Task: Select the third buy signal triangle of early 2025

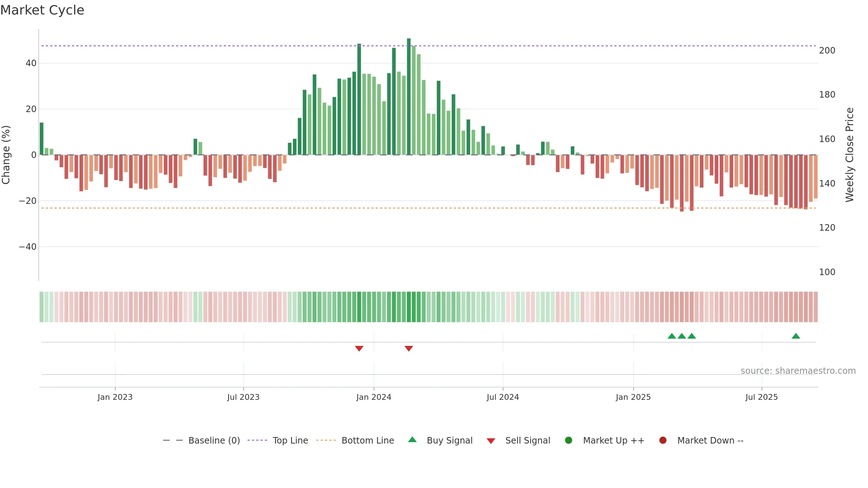Action: pos(692,336)
